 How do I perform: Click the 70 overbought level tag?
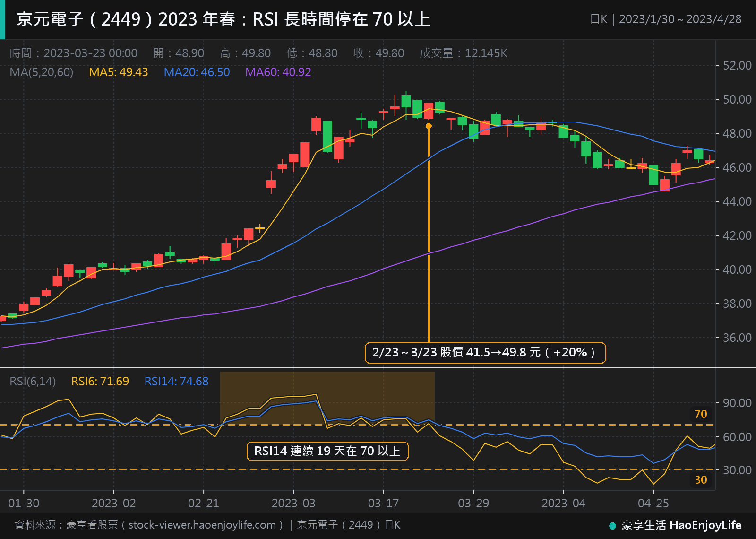(701, 414)
